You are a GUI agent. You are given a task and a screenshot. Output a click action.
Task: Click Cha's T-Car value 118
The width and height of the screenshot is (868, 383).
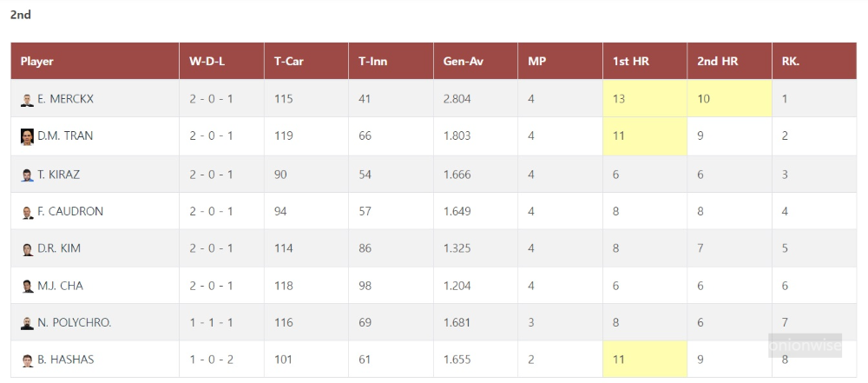coord(284,286)
